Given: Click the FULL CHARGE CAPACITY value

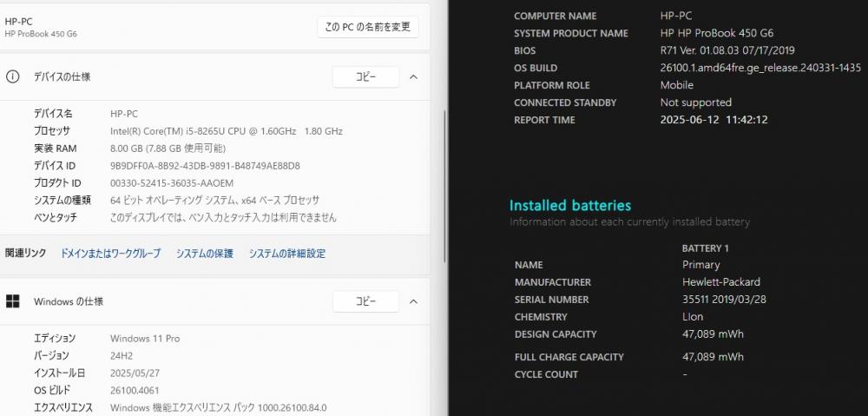Looking at the screenshot, I should pos(713,357).
